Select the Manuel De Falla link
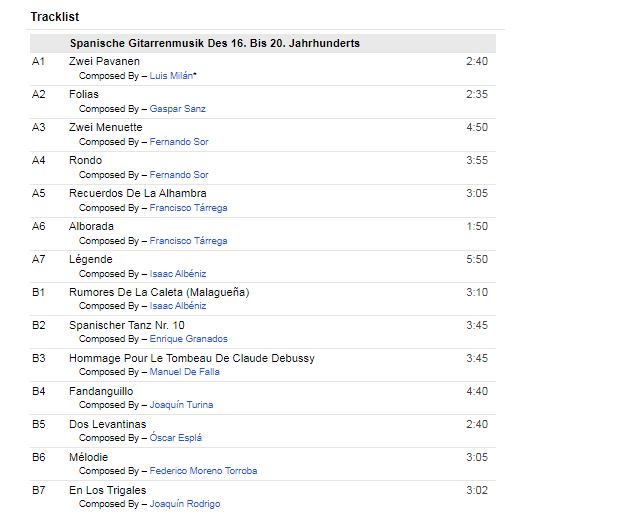This screenshot has width=623, height=523. point(184,372)
